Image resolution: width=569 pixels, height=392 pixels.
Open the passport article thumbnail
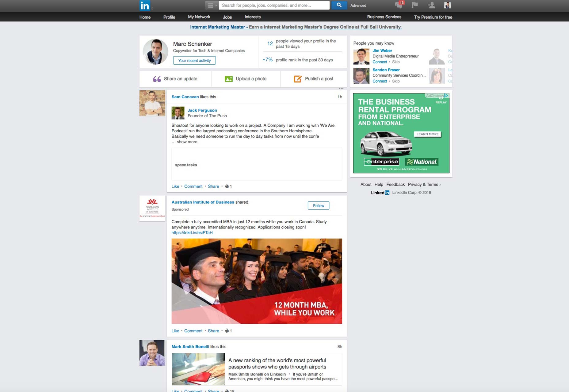[x=198, y=369]
